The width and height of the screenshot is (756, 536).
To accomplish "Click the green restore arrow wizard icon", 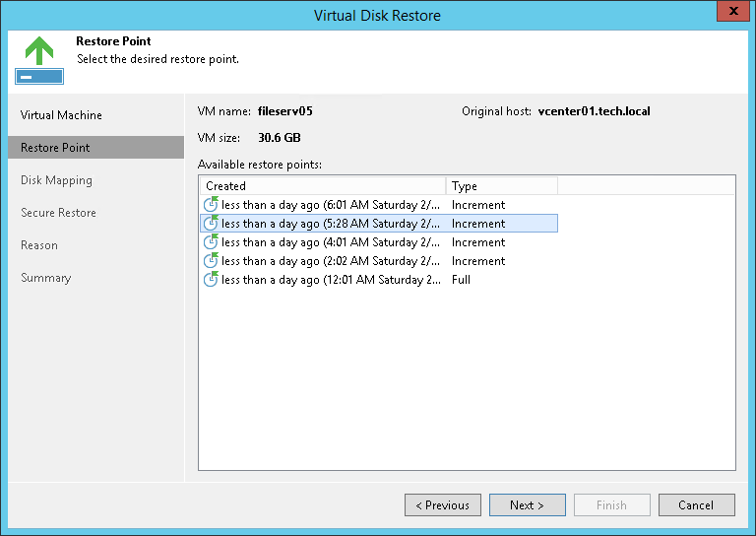I will tap(39, 61).
